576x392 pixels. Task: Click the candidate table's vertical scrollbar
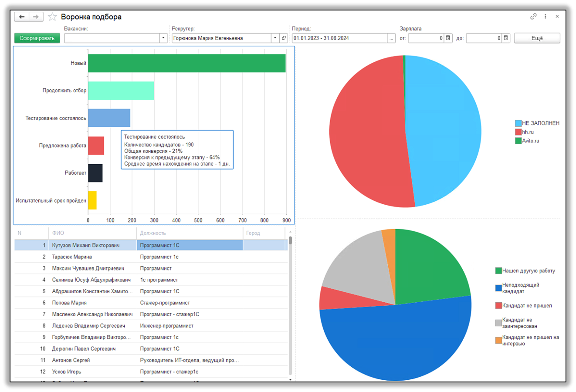coord(290,305)
